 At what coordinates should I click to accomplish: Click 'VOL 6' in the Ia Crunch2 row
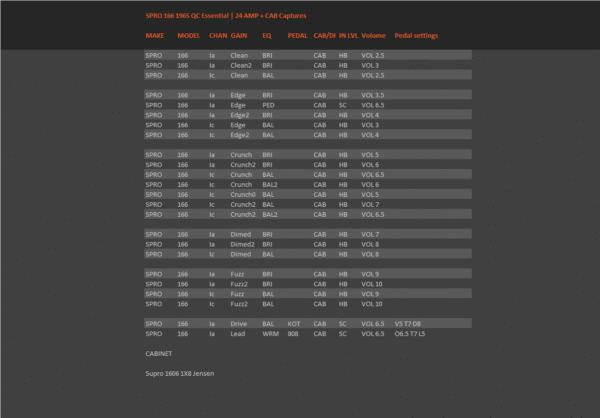click(370, 165)
